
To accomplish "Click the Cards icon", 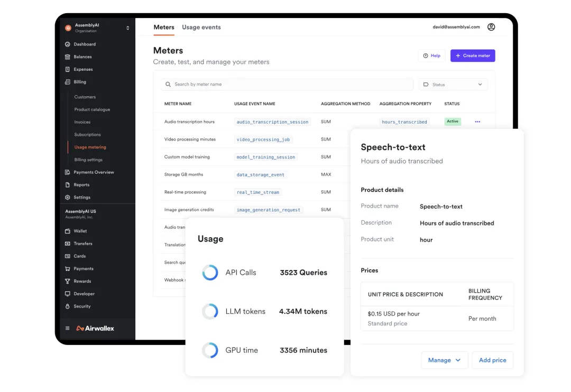I will pos(67,256).
